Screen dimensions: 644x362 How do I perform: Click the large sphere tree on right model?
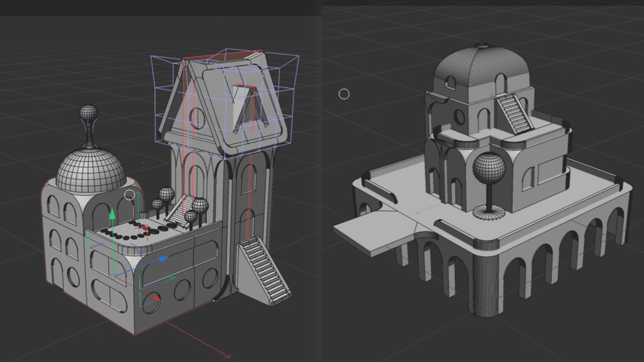click(489, 168)
